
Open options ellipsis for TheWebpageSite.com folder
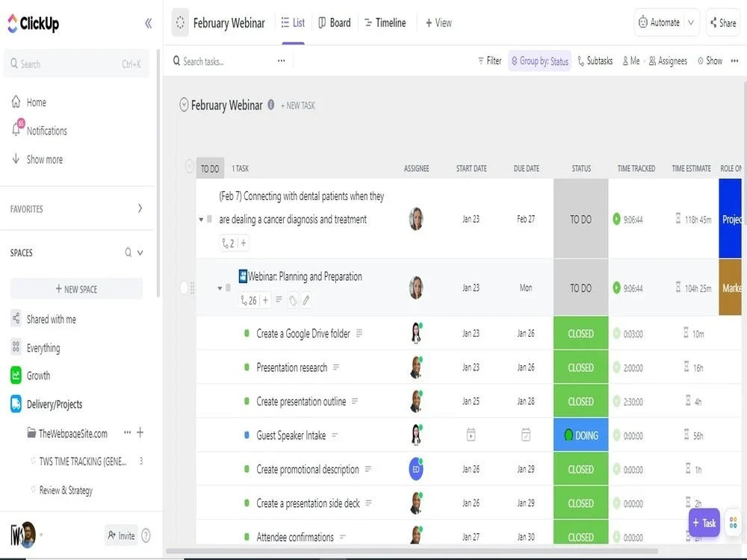click(x=127, y=432)
